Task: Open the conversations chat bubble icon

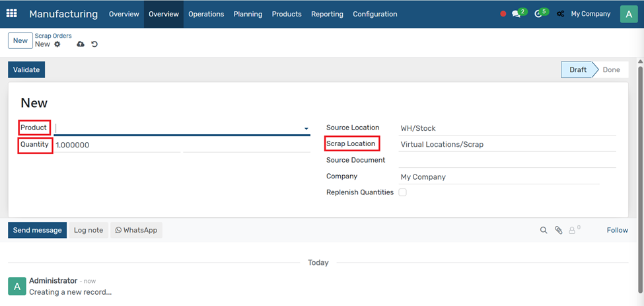Action: (517, 14)
